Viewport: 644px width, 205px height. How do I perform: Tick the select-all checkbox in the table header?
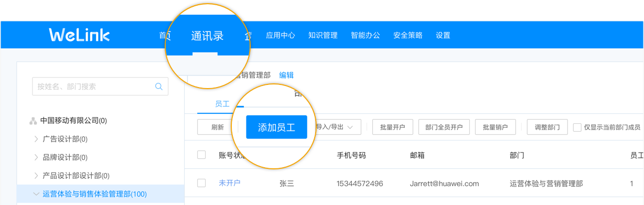click(201, 155)
